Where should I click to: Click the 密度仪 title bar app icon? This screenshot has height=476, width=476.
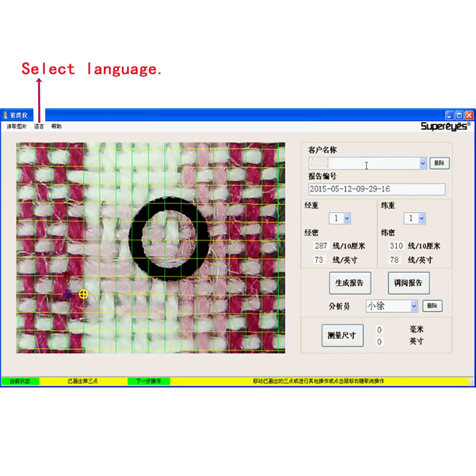pos(5,115)
